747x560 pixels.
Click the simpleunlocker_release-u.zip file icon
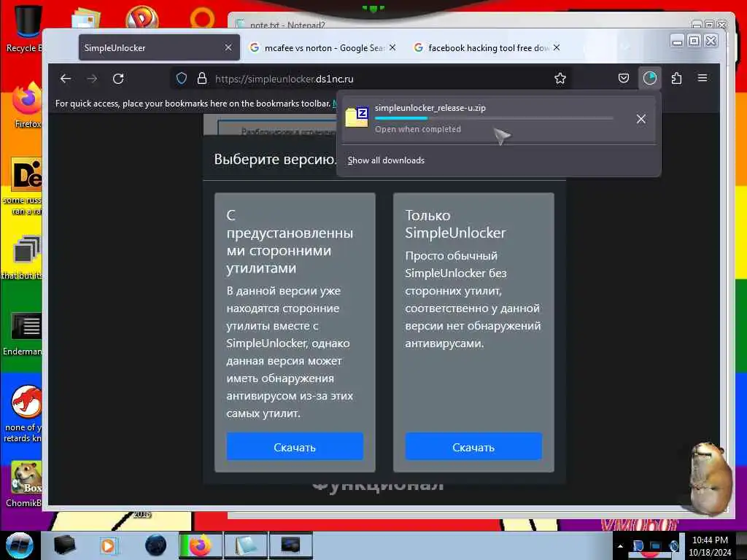click(357, 117)
